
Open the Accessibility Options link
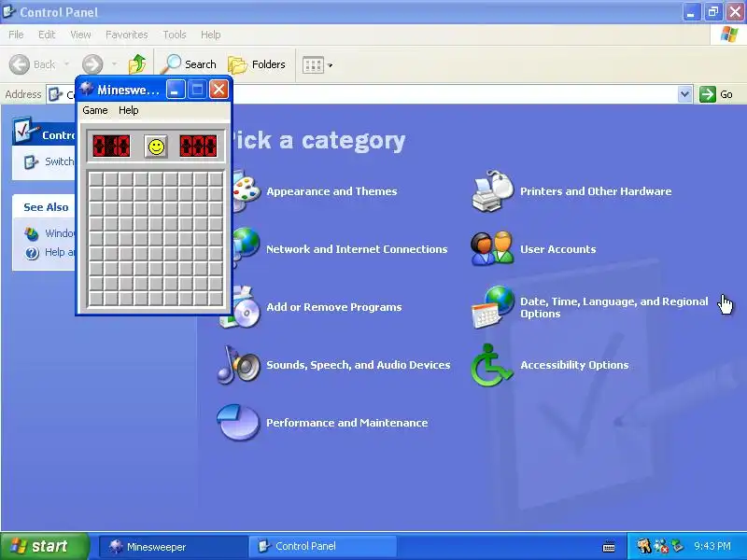point(574,365)
